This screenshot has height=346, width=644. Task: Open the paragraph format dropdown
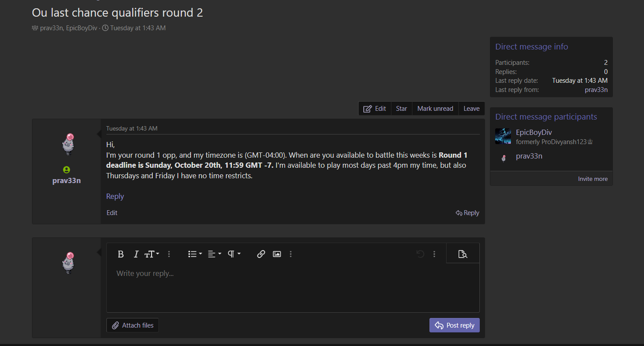click(234, 254)
